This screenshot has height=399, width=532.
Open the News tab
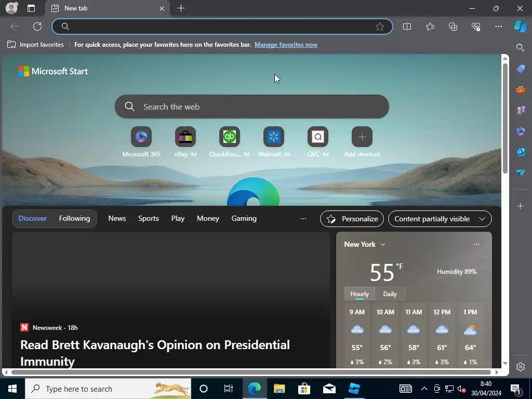[x=117, y=219]
